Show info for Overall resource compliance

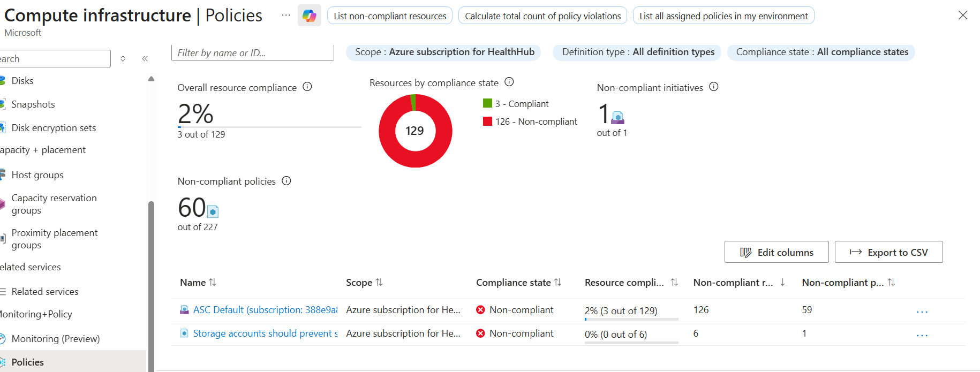click(x=307, y=87)
